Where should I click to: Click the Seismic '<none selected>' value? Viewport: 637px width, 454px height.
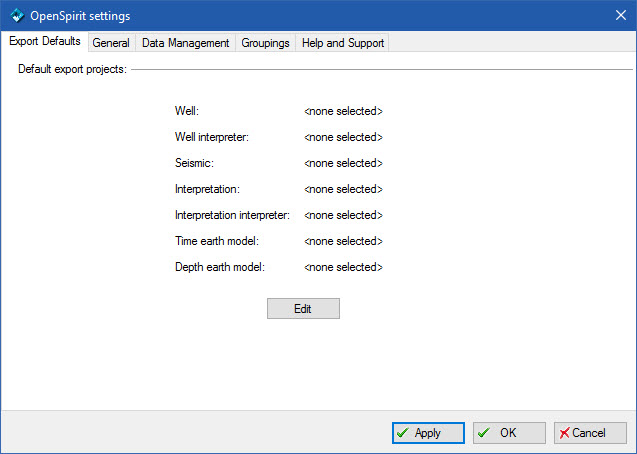pos(343,163)
